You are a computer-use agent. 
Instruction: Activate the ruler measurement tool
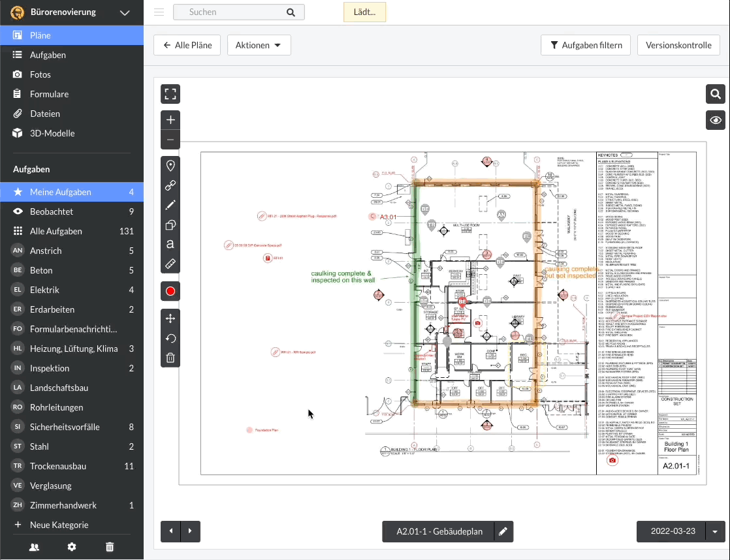pyautogui.click(x=170, y=264)
